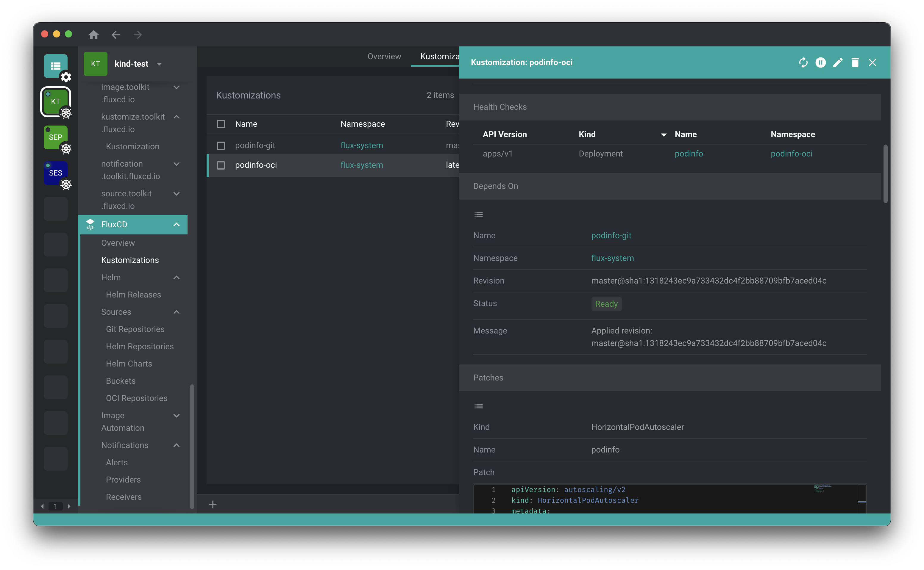The height and width of the screenshot is (570, 924).
Task: Open the catalog list icon in sidebar
Action: pyautogui.click(x=55, y=66)
